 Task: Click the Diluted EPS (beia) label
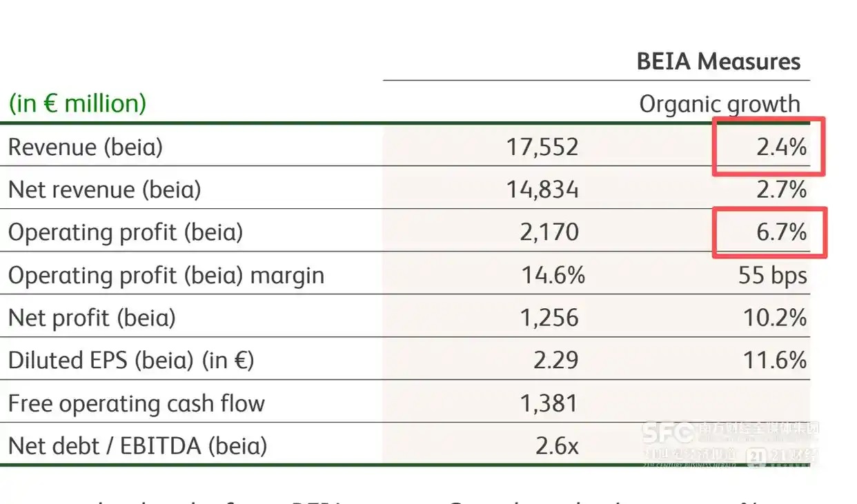coord(131,361)
